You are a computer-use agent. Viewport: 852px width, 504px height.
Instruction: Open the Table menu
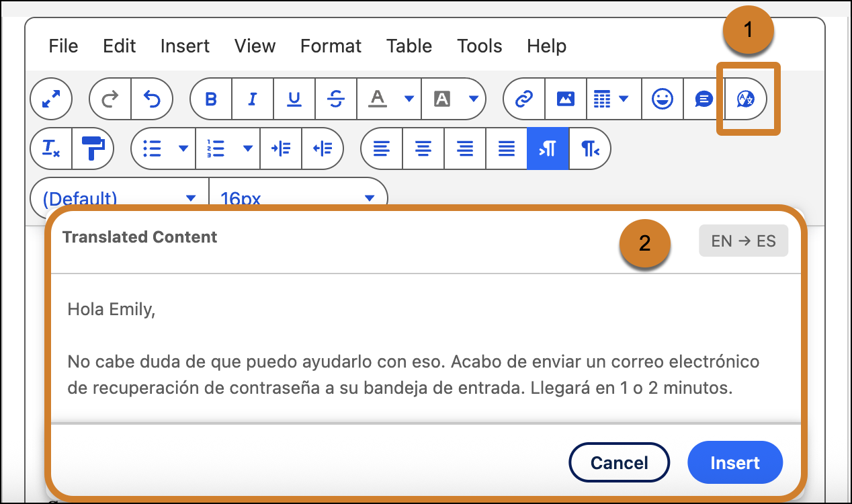point(409,46)
